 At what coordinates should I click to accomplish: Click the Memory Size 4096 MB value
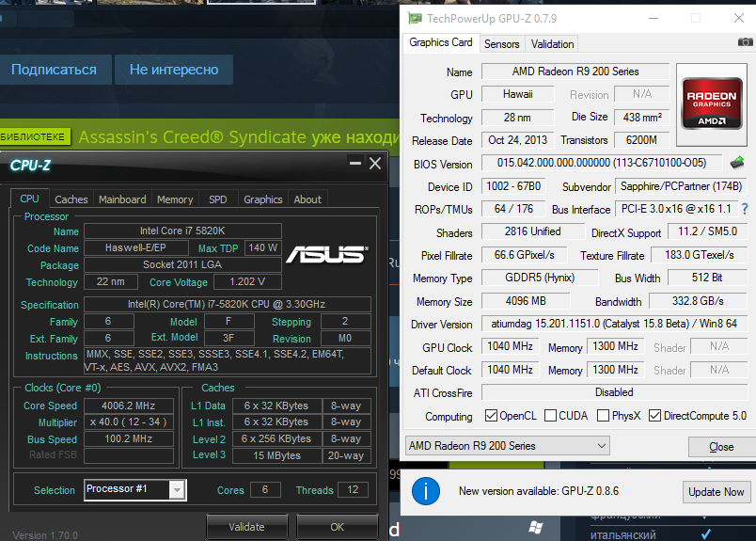pos(526,301)
